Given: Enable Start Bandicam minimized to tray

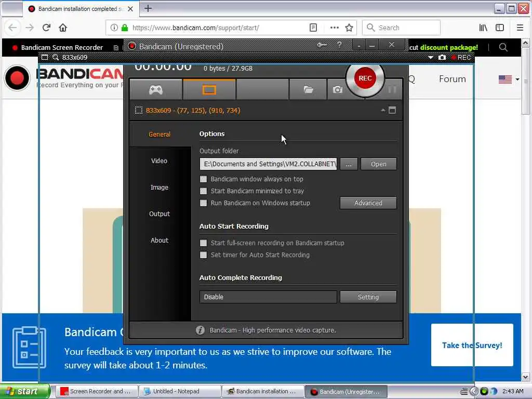Looking at the screenshot, I should (203, 191).
